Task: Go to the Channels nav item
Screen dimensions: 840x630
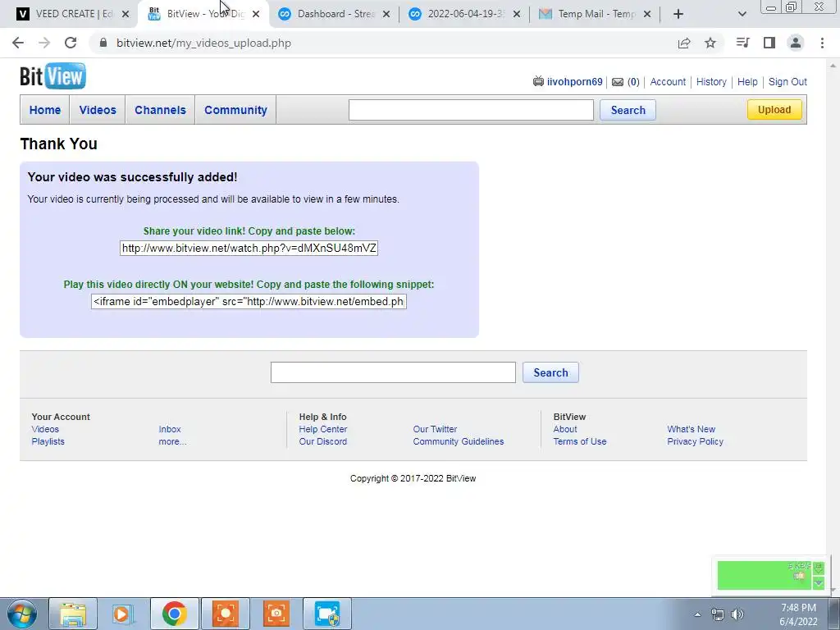Action: (160, 110)
